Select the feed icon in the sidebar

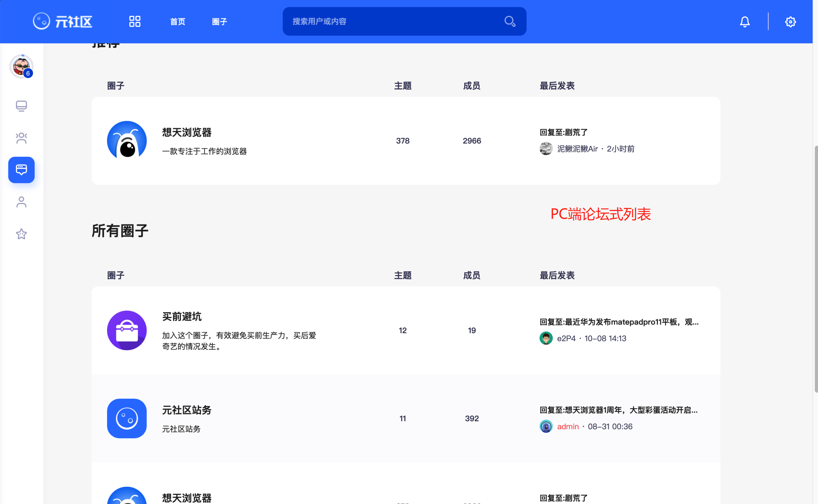click(x=21, y=106)
